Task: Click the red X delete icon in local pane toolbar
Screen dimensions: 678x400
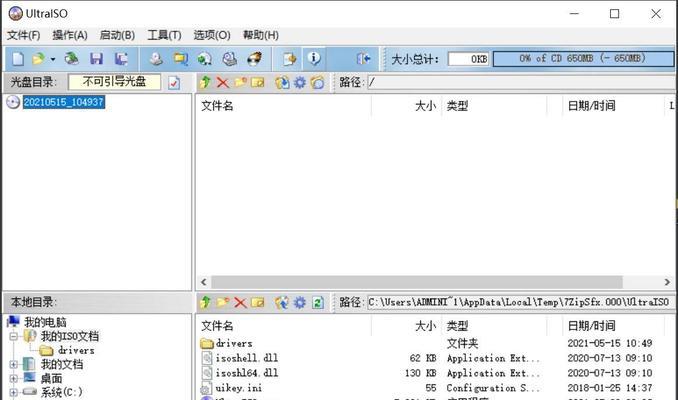Action: tap(240, 302)
